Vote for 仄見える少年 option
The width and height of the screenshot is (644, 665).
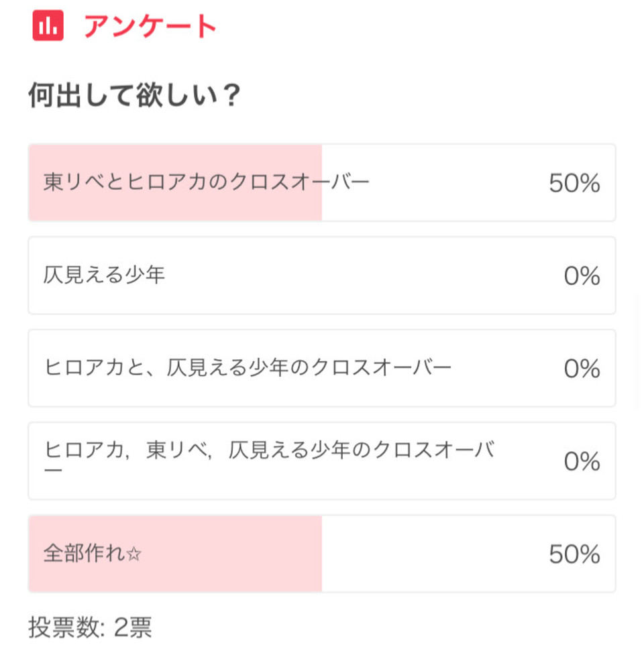(322, 276)
